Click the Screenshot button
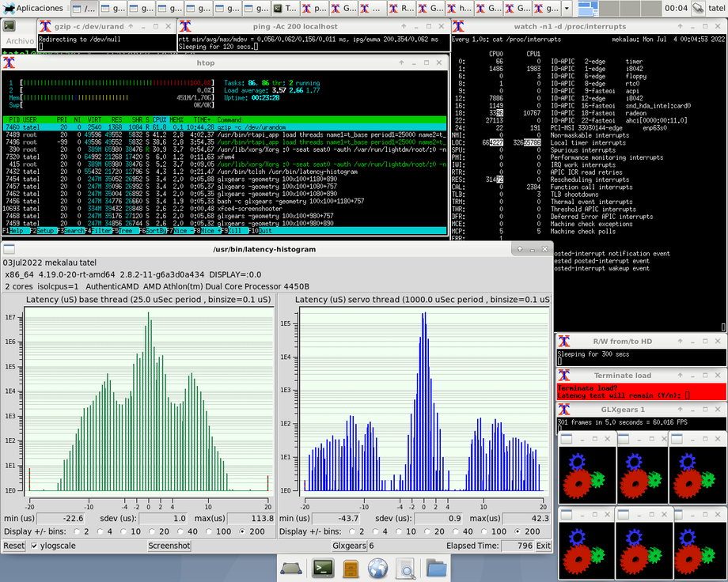 (x=169, y=546)
